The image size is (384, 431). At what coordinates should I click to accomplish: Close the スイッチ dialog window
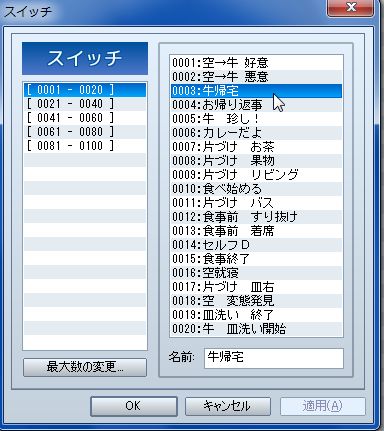point(351,7)
